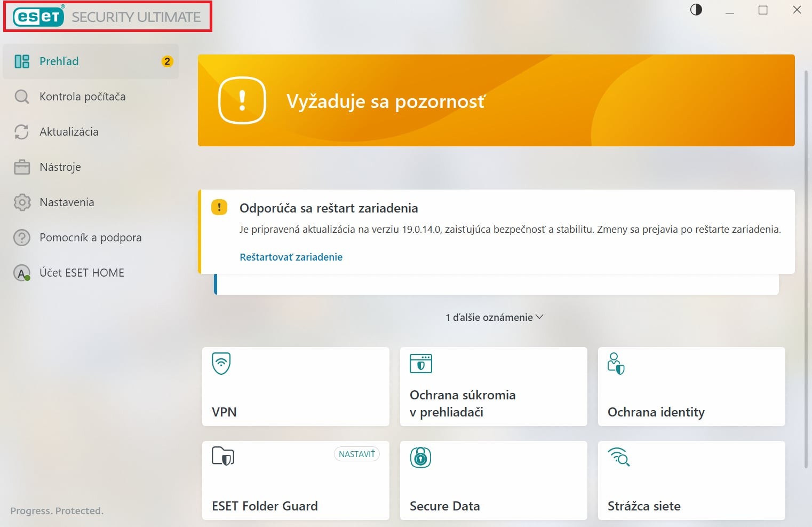Click the ESET Folder Guard folder icon
The width and height of the screenshot is (812, 527).
223,457
